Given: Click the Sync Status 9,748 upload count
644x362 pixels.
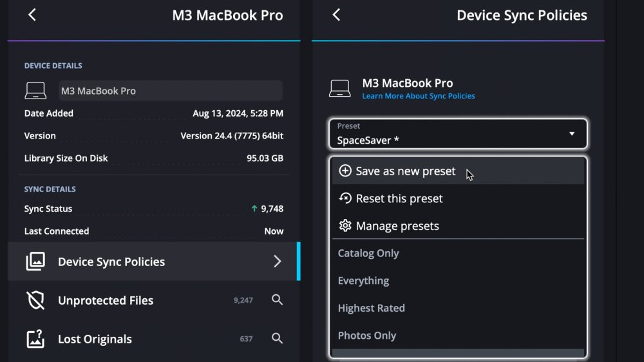Looking at the screenshot, I should (x=267, y=209).
